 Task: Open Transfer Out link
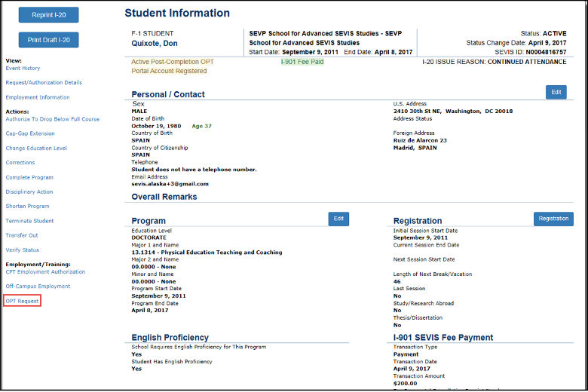click(22, 235)
